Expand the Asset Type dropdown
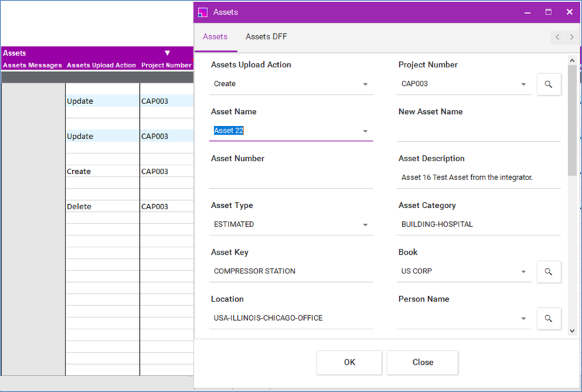Image resolution: width=582 pixels, height=392 pixels. pyautogui.click(x=365, y=225)
